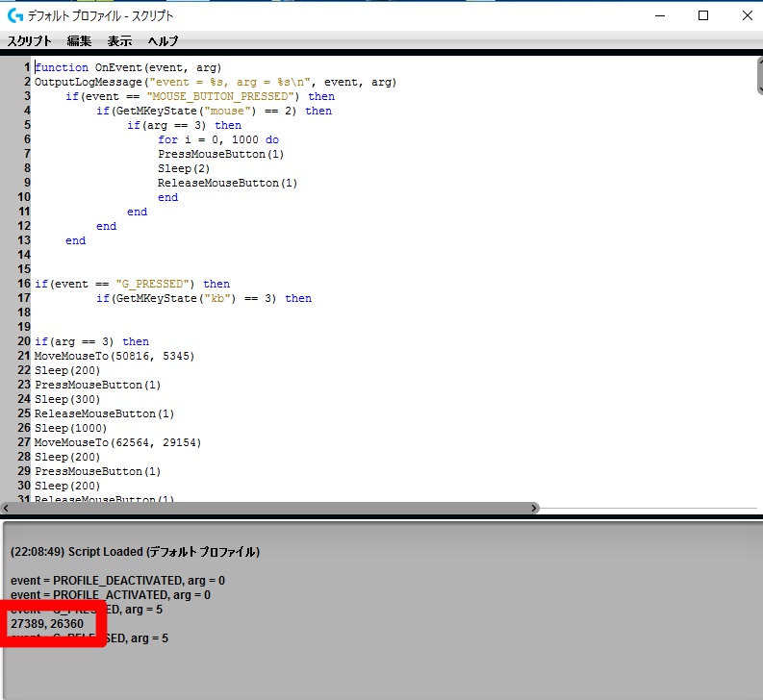
Task: Open the 表示 menu
Action: (119, 41)
